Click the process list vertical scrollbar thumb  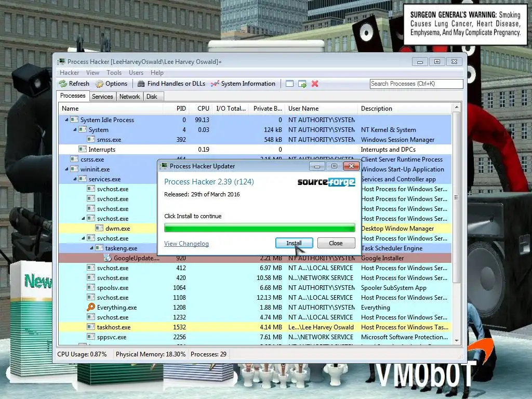(x=456, y=197)
